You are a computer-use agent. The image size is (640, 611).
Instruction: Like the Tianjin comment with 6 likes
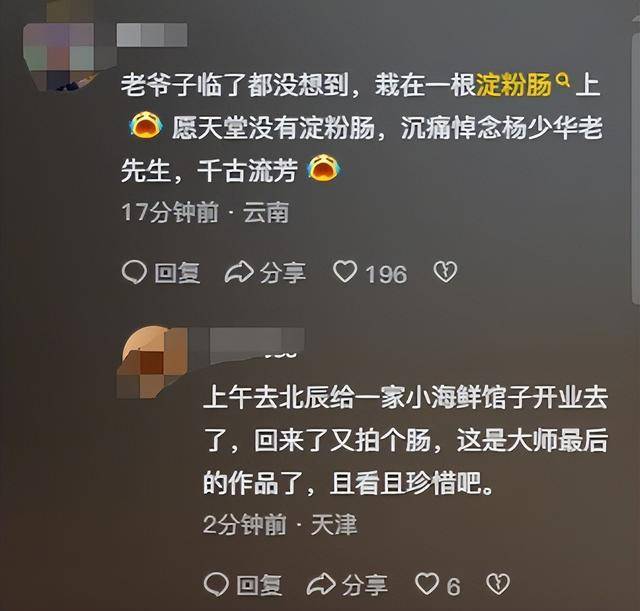tap(427, 584)
